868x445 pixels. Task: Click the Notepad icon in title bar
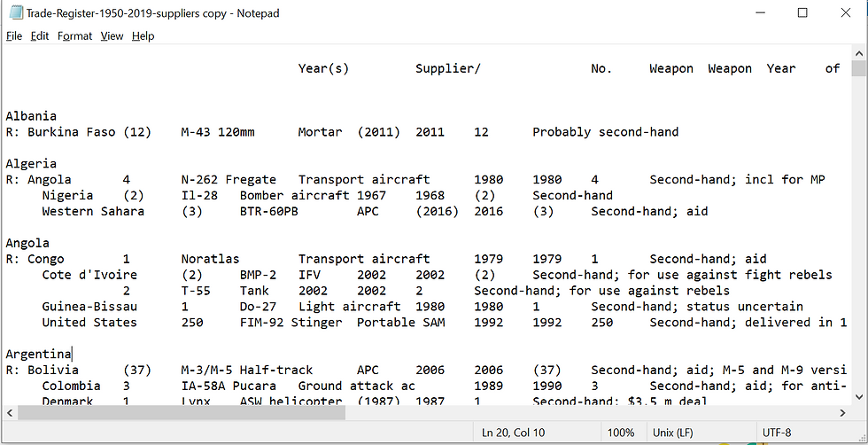16,12
